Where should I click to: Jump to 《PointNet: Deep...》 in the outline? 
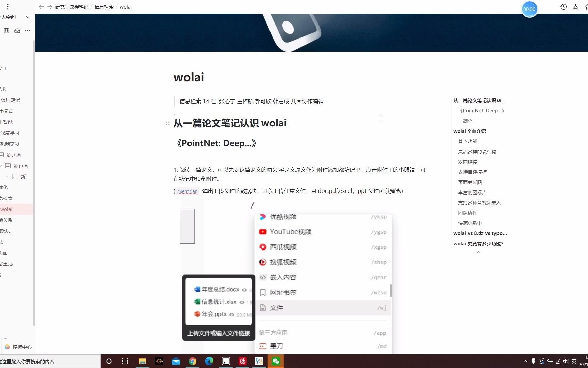point(481,111)
